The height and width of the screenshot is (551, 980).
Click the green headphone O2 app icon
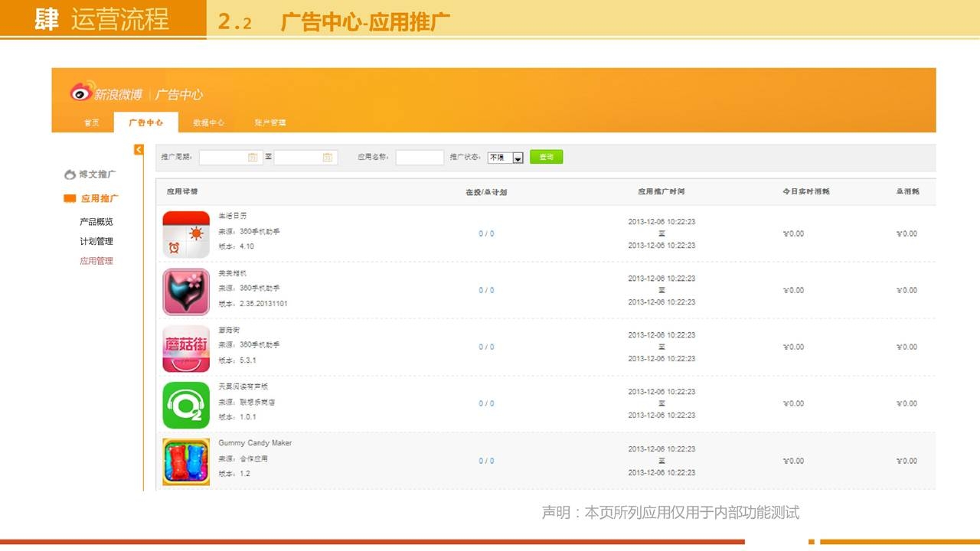(x=186, y=405)
